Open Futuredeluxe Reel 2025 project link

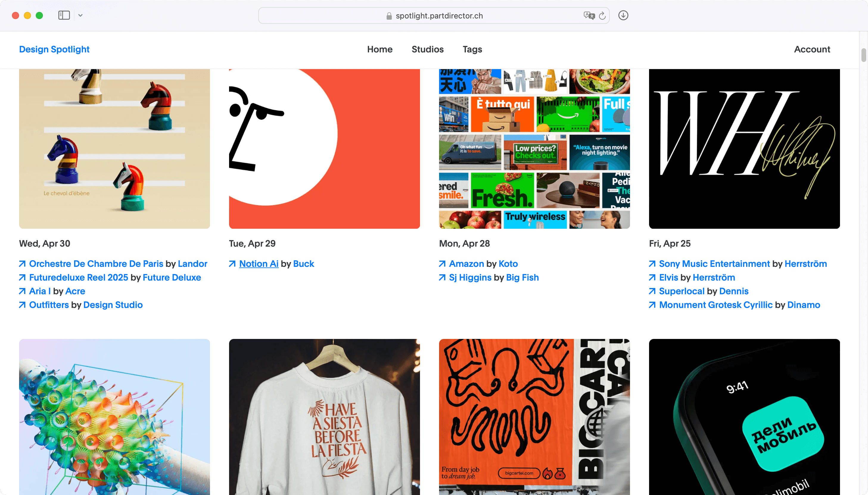point(79,277)
